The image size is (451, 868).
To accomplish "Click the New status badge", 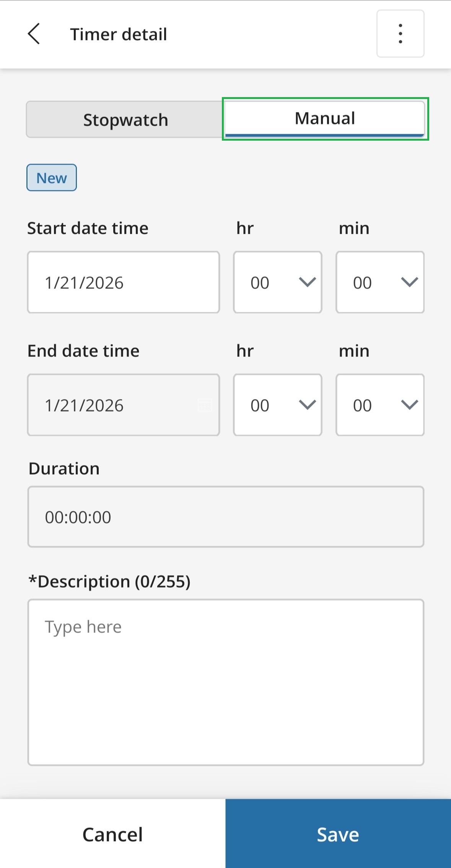I will tap(52, 178).
